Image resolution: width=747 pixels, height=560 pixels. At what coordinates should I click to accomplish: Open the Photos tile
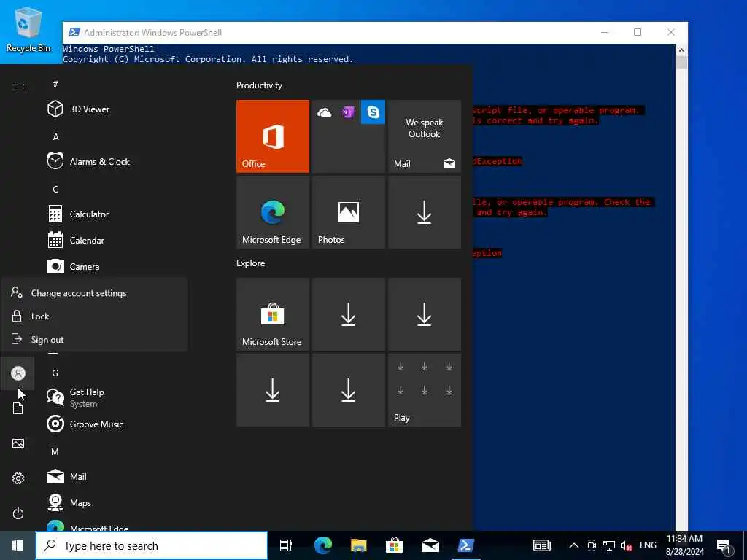(348, 212)
